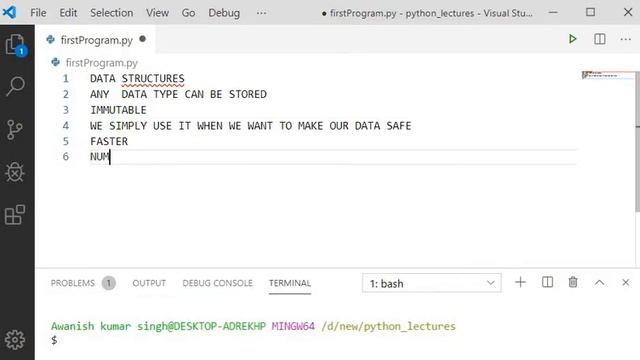Click the underlined word STRUCTURES
This screenshot has width=640, height=360.
153,78
